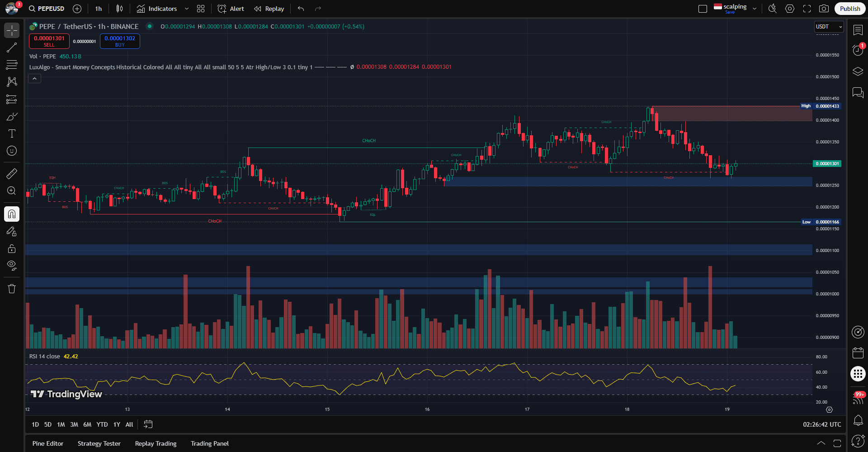Open the chart layout selector square
868x452 pixels.
coord(703,9)
